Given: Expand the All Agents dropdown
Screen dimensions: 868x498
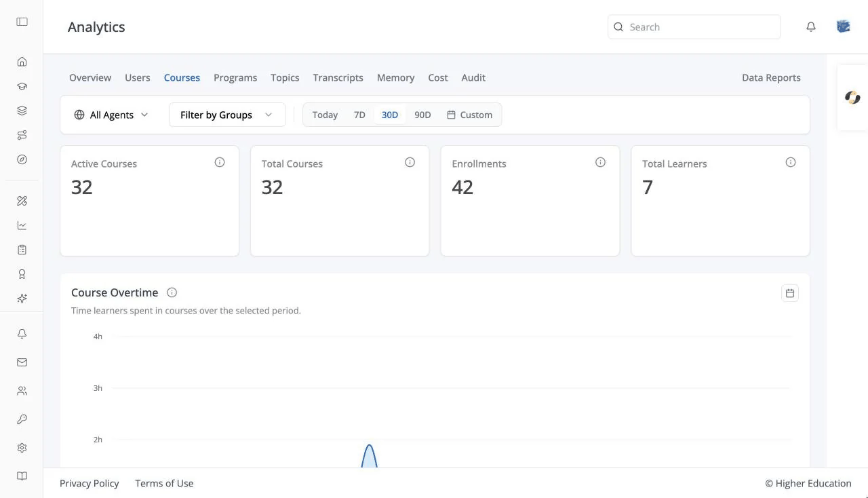Looking at the screenshot, I should pyautogui.click(x=111, y=115).
